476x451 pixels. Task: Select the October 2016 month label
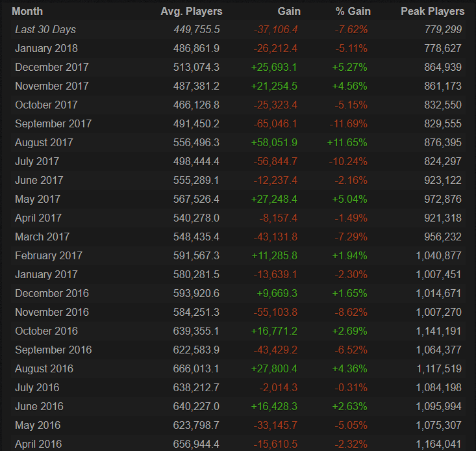46,331
